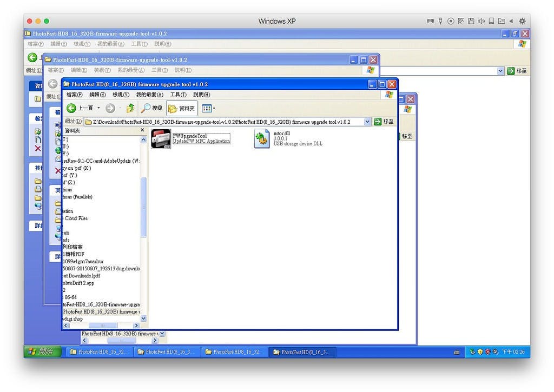Click the green 移至 Go button
Screen dimensions: 554x392
384,122
